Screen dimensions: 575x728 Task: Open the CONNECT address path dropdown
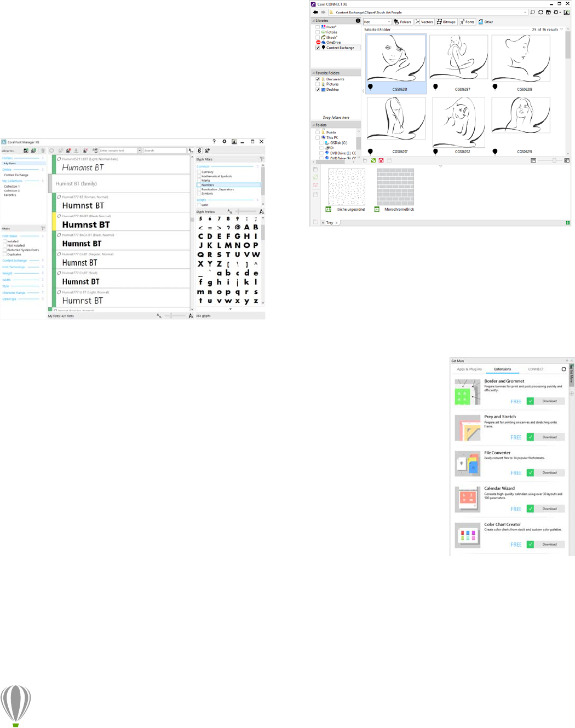[525, 12]
